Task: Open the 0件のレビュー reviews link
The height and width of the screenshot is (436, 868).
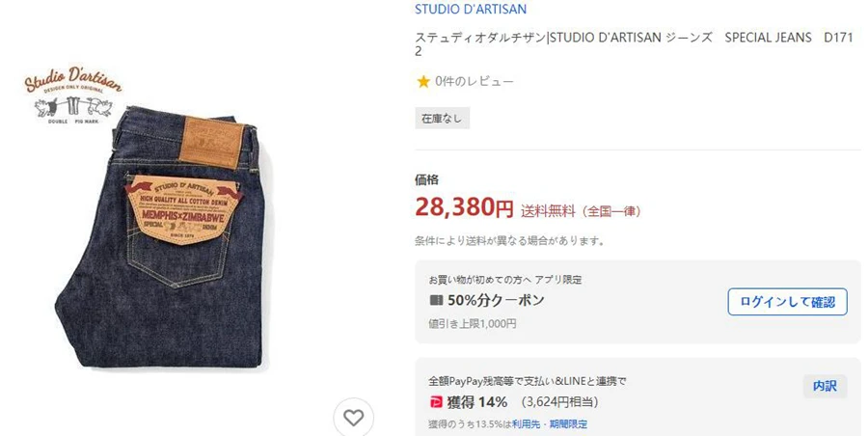Action: 475,82
